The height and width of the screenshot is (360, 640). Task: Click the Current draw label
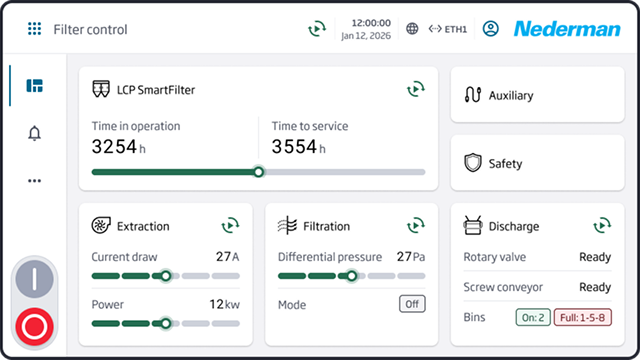124,257
